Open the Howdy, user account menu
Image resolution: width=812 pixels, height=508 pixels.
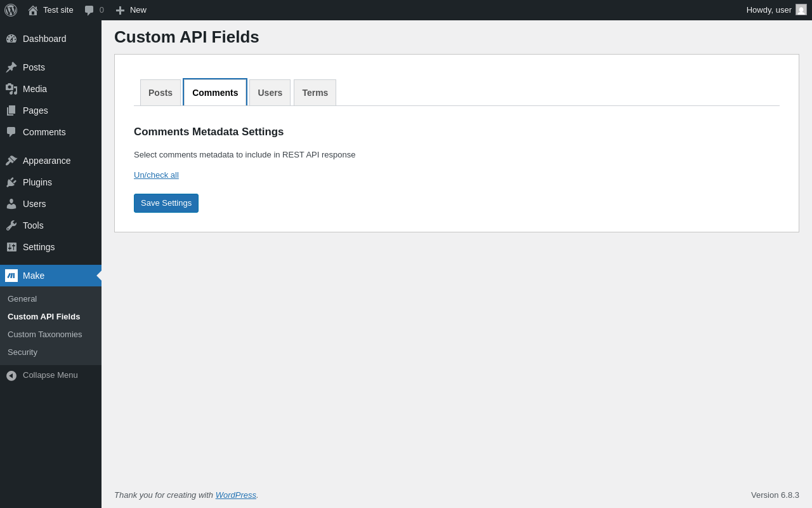pos(768,10)
